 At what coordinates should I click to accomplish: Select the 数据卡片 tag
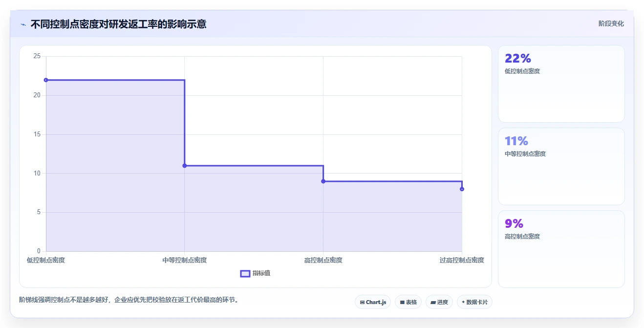tap(474, 302)
